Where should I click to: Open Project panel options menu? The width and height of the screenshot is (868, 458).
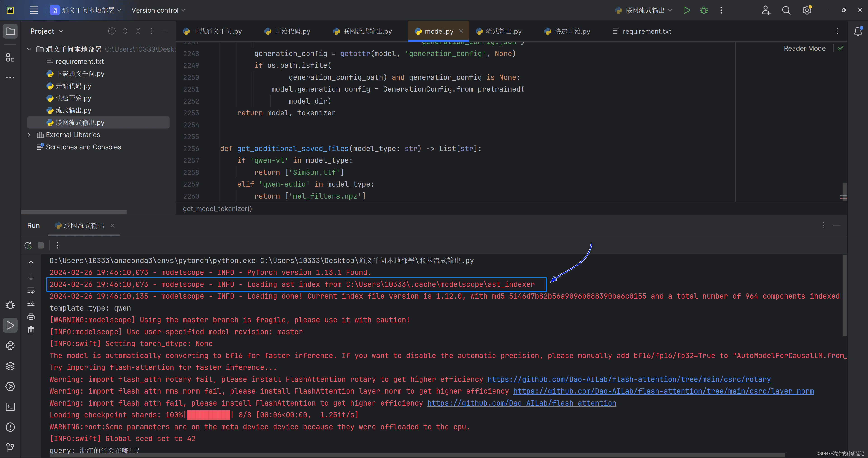(x=152, y=31)
